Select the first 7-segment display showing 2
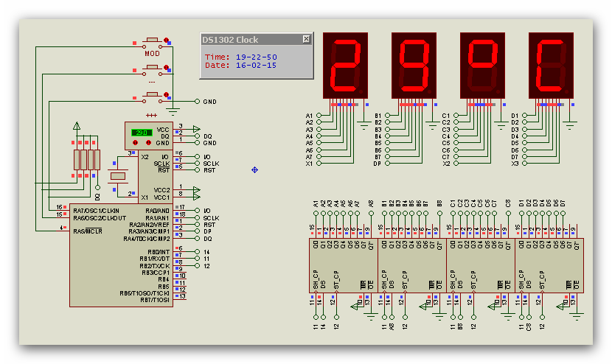The image size is (612, 364). [345, 66]
